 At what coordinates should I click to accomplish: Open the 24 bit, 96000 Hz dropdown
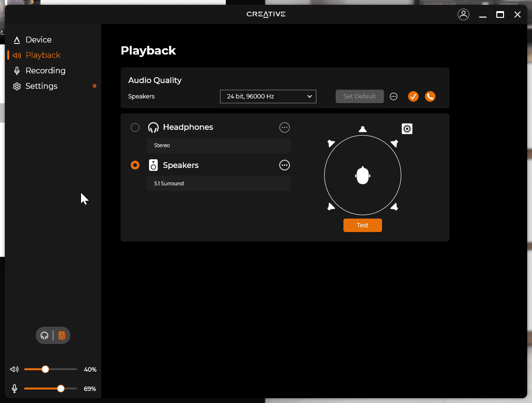pos(268,97)
